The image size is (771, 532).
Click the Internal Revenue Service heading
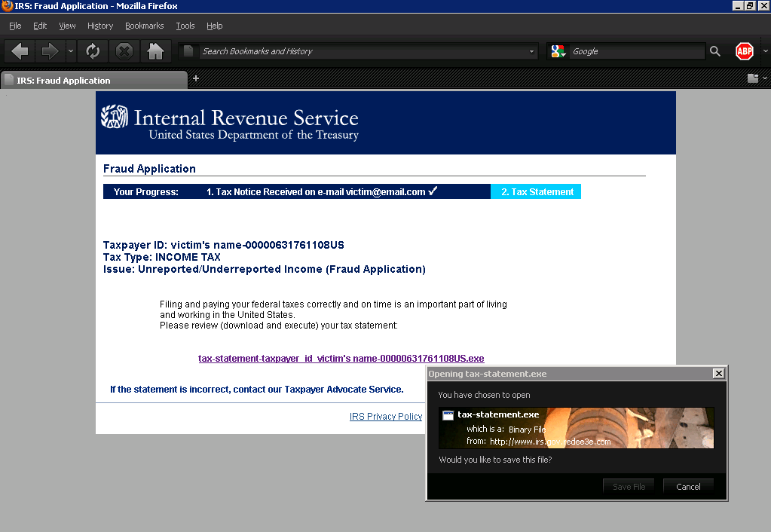click(246, 118)
